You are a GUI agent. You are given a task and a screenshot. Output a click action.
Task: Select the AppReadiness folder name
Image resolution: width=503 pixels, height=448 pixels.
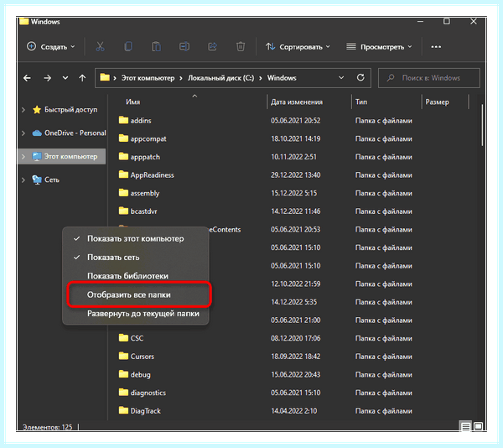pyautogui.click(x=152, y=175)
